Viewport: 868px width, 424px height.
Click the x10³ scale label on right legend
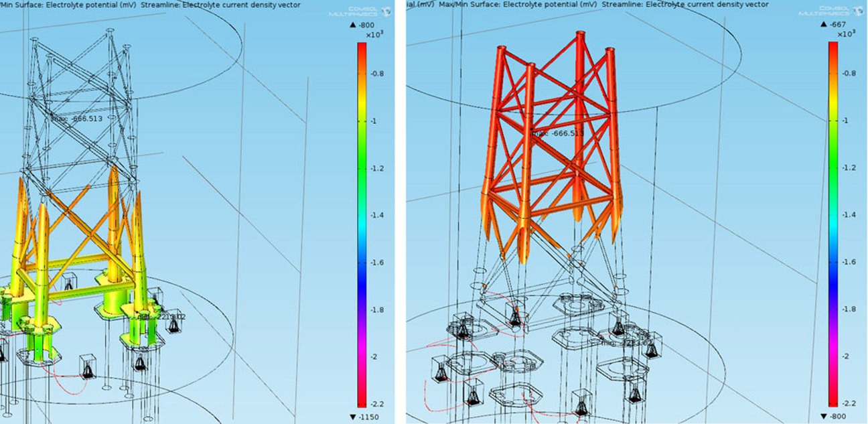[x=844, y=34]
